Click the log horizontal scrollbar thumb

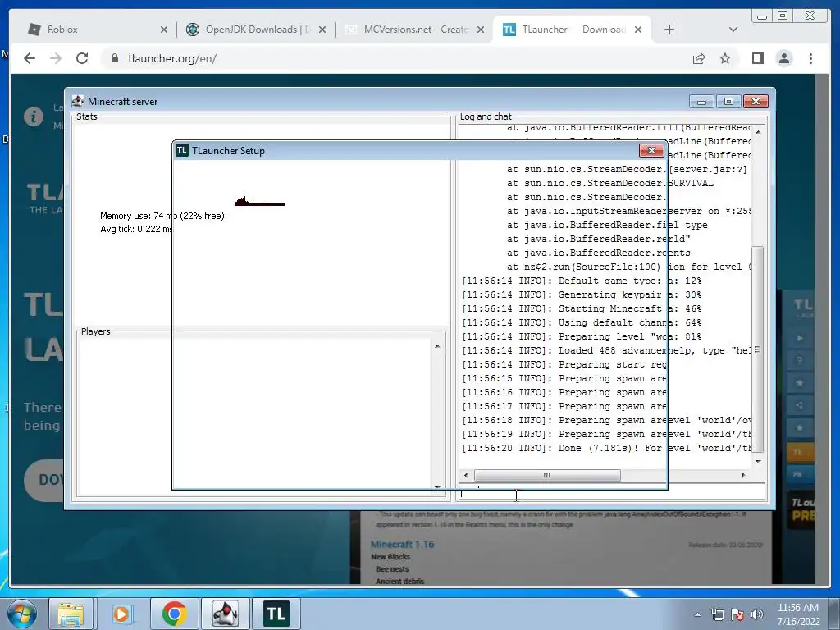click(x=547, y=475)
